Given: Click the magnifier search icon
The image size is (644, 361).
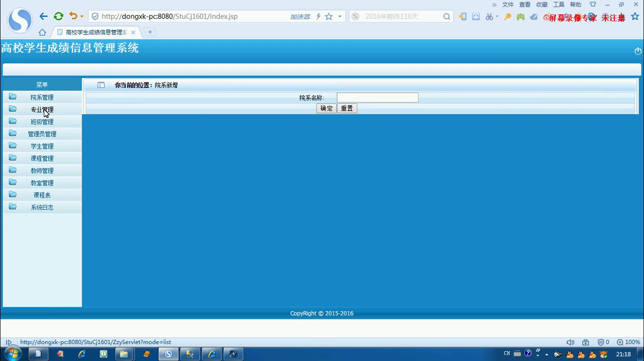Looking at the screenshot, I should pos(446,17).
